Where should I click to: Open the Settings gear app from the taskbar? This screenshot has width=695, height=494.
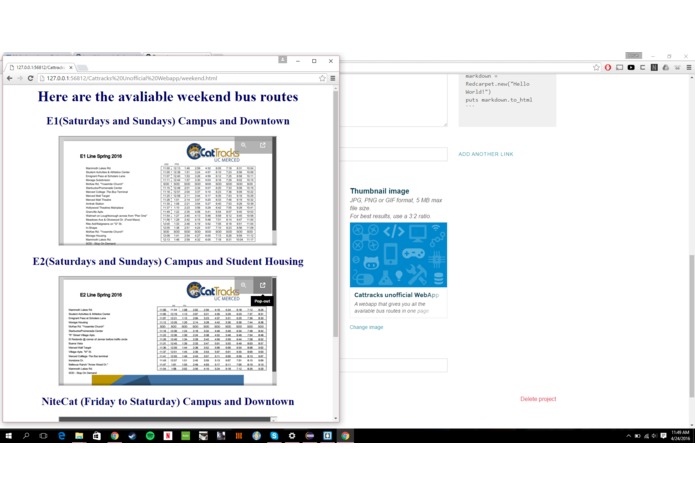tap(292, 436)
